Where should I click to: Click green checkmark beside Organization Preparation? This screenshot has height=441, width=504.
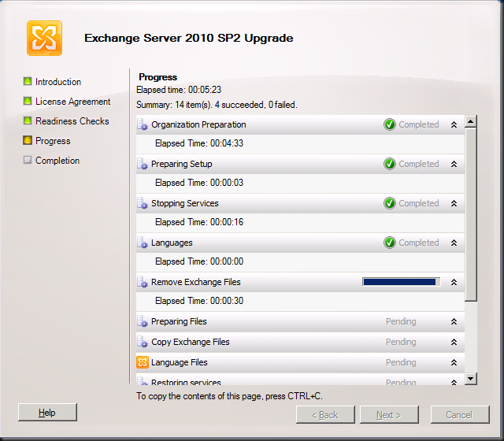tap(390, 124)
